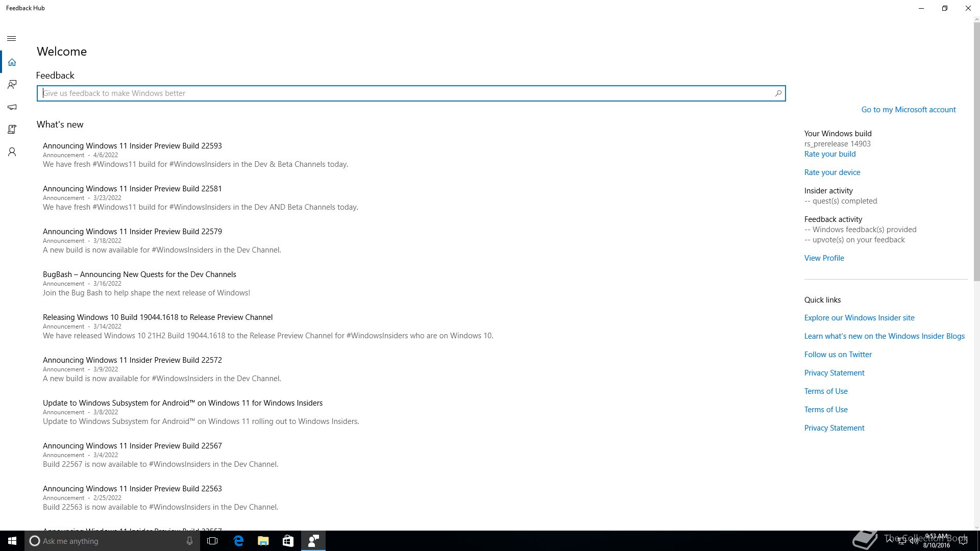Screen dimensions: 980x551
Task: Open the Feedback section icon in sidebar
Action: click(12, 85)
